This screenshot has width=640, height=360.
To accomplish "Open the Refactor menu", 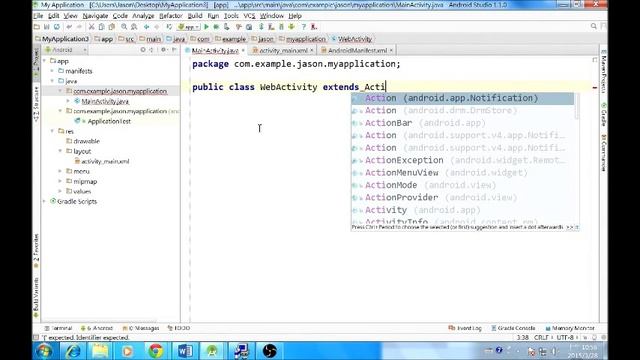I will click(171, 16).
